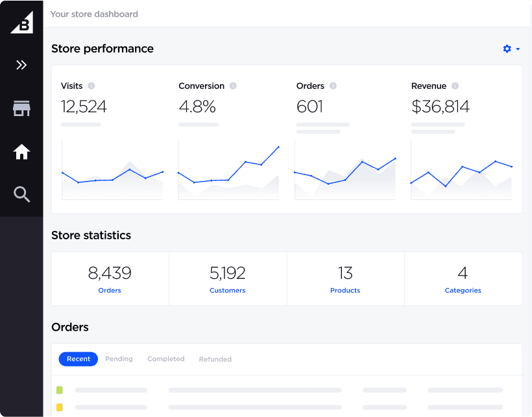The height and width of the screenshot is (417, 532).
Task: Click info icon beside Orders metric
Action: pyautogui.click(x=333, y=86)
